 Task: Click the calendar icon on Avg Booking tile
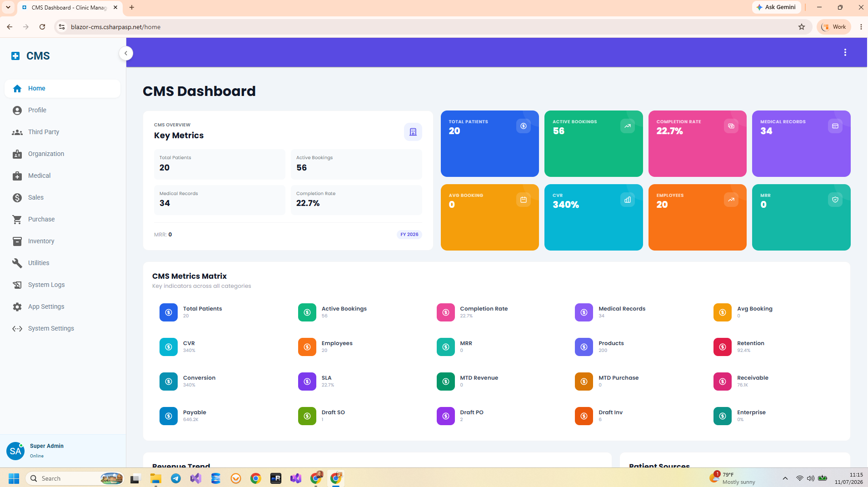523,200
